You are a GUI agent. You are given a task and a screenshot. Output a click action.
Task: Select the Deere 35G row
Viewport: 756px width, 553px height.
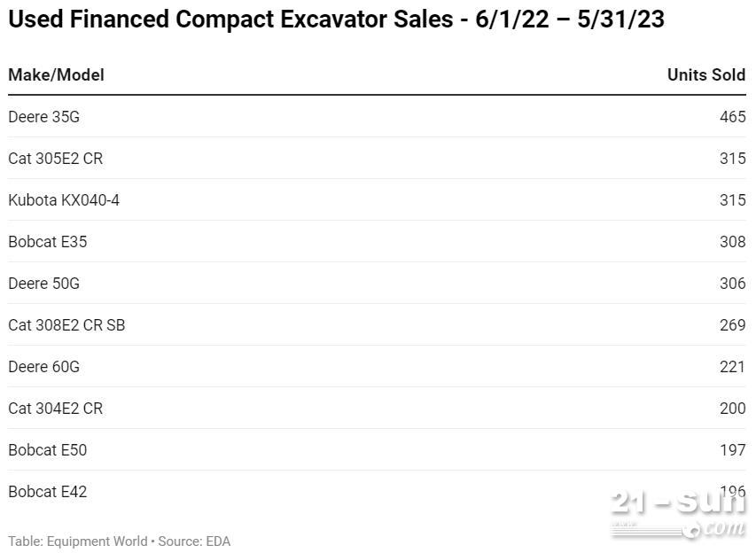[377, 117]
